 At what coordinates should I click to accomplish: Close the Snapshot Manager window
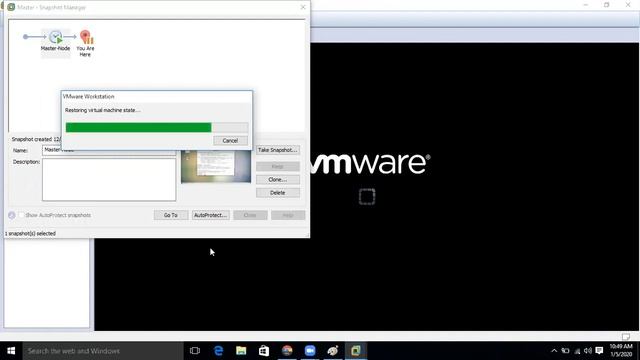(x=303, y=7)
